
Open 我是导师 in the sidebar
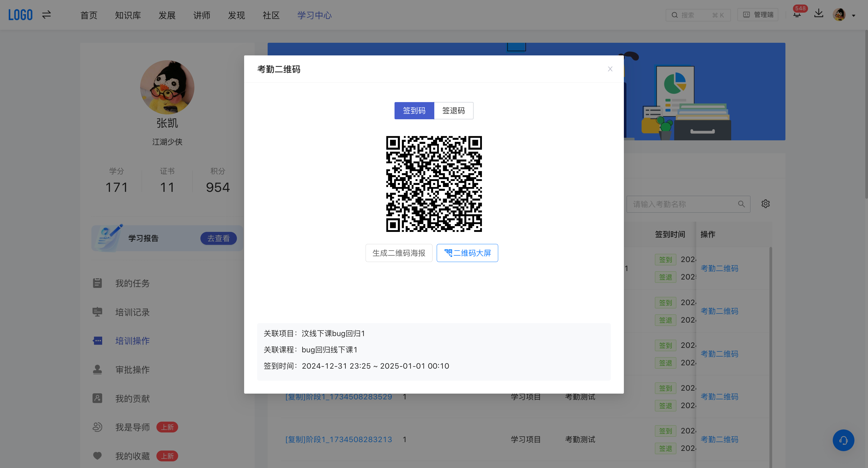(x=132, y=427)
